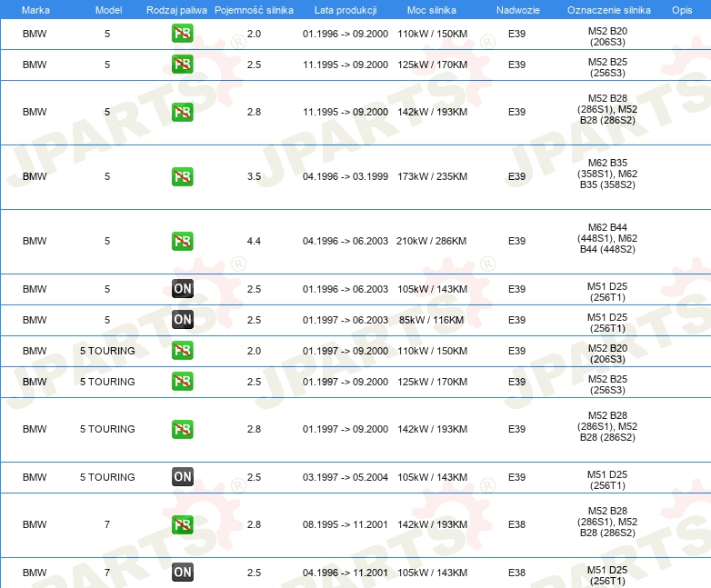This screenshot has height=588, width=711.
Task: Click the Marka column header
Action: click(35, 10)
